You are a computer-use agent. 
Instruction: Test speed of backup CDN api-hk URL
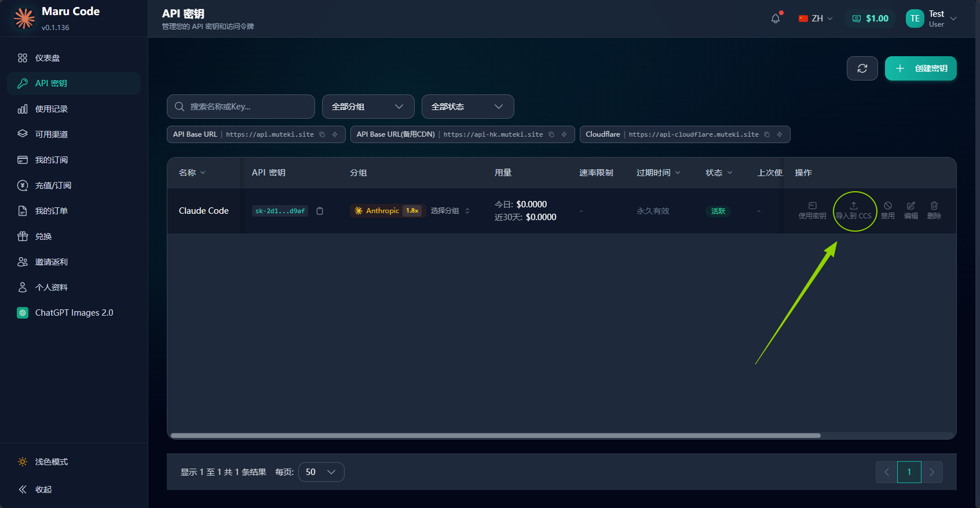(564, 134)
